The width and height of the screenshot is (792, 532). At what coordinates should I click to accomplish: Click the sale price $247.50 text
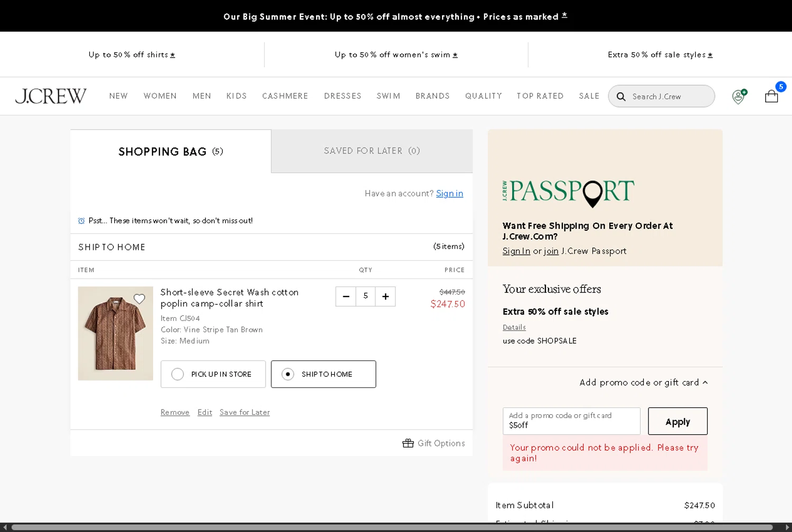448,304
